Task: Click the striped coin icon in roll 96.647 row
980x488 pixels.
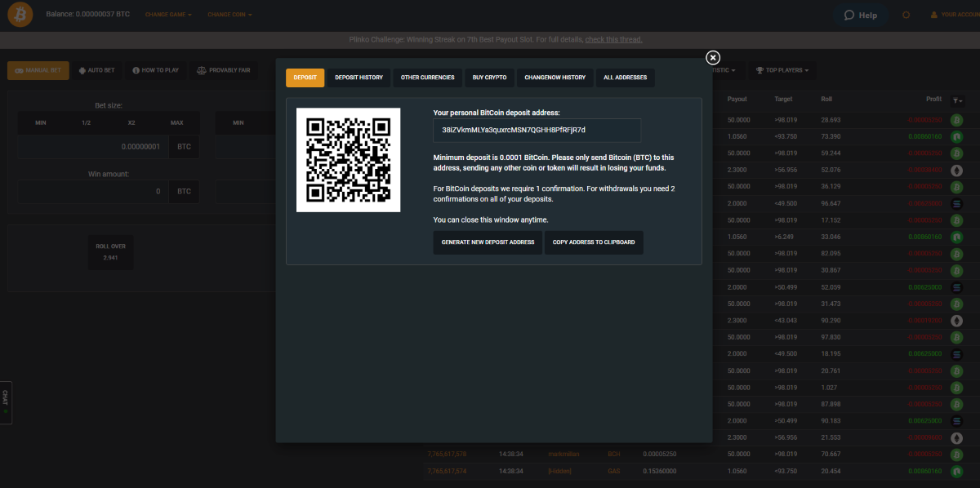Action: 956,203
